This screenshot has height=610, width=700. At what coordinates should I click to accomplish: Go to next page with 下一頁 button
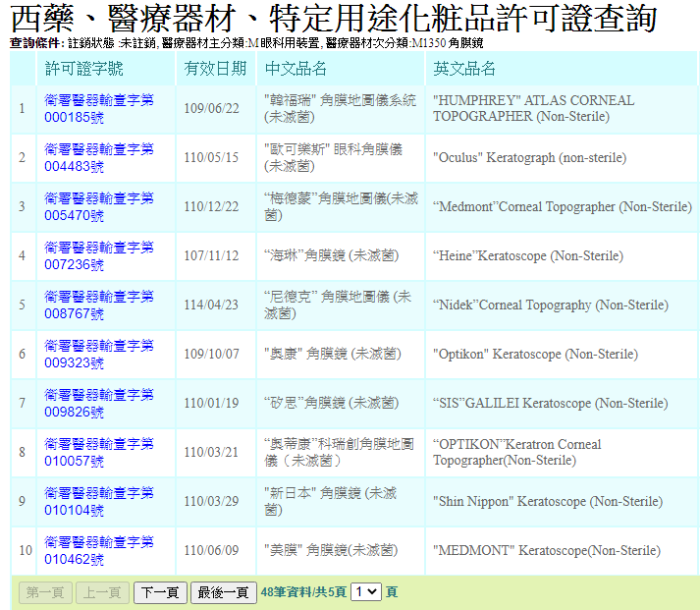click(x=160, y=592)
